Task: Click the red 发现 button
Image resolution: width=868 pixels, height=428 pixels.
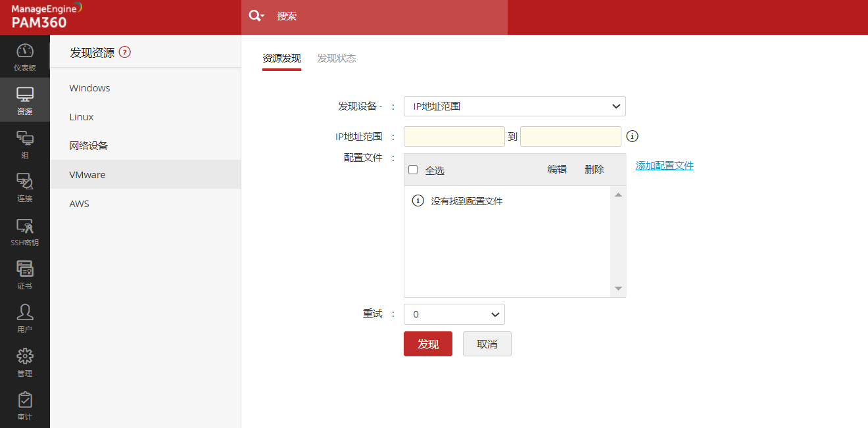Action: tap(428, 344)
